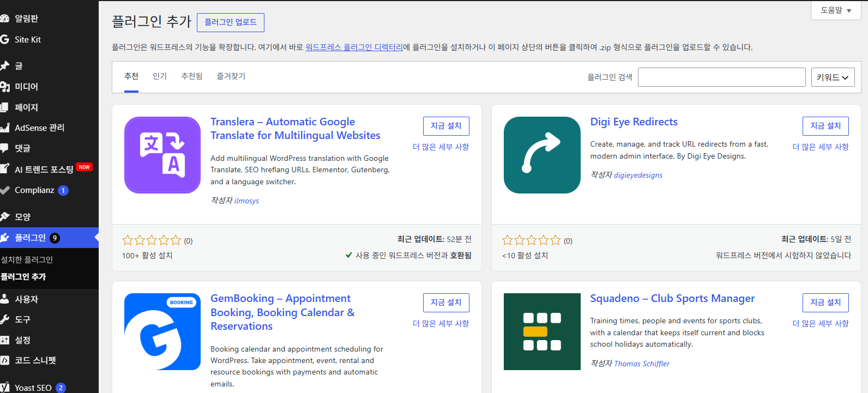Open the AdSense 관리 sidebar icon

click(5, 128)
